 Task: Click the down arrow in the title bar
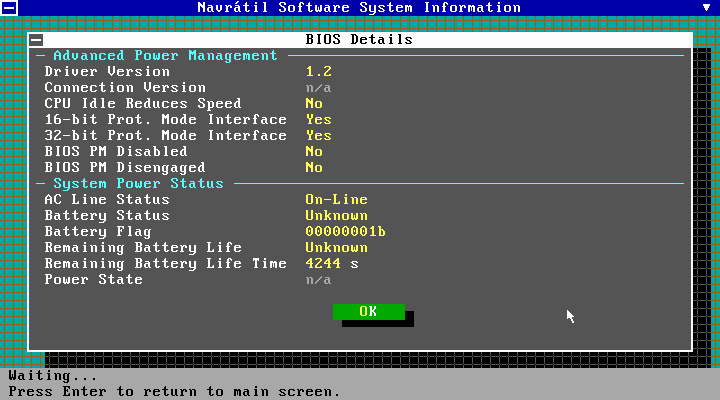(706, 7)
